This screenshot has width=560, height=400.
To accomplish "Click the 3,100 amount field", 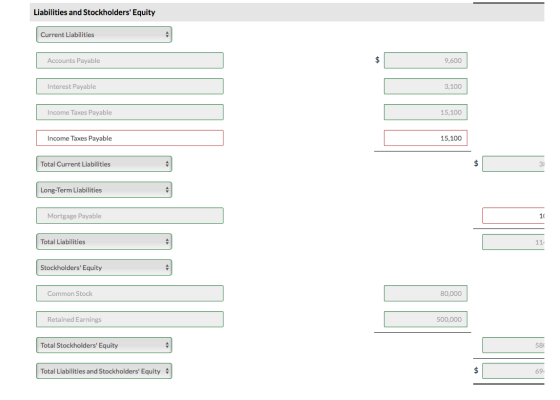I will (426, 86).
